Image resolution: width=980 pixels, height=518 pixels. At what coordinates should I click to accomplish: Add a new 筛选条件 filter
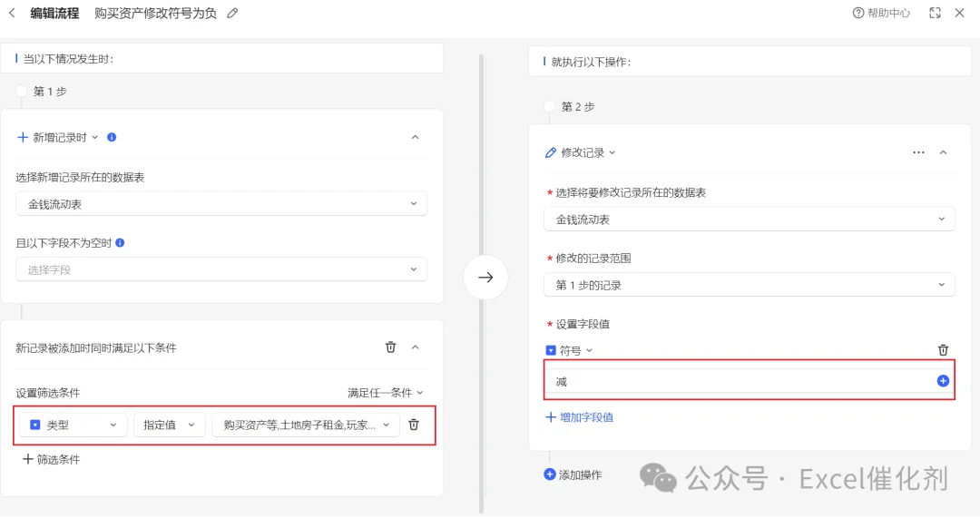point(51,460)
